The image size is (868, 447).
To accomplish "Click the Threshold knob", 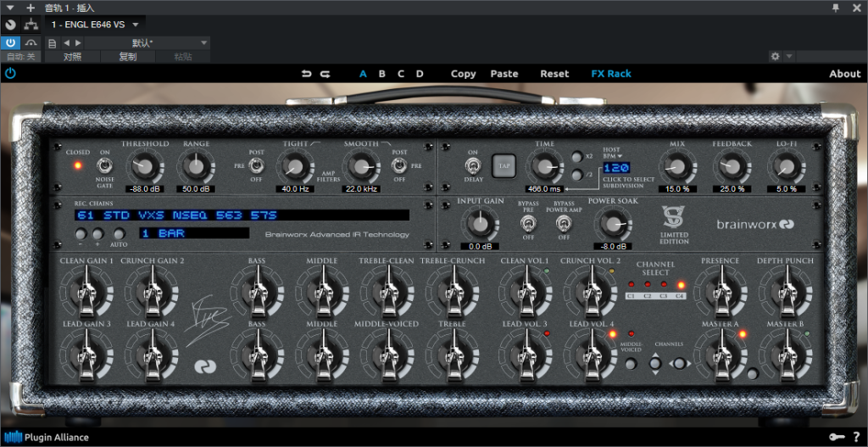I will [144, 166].
